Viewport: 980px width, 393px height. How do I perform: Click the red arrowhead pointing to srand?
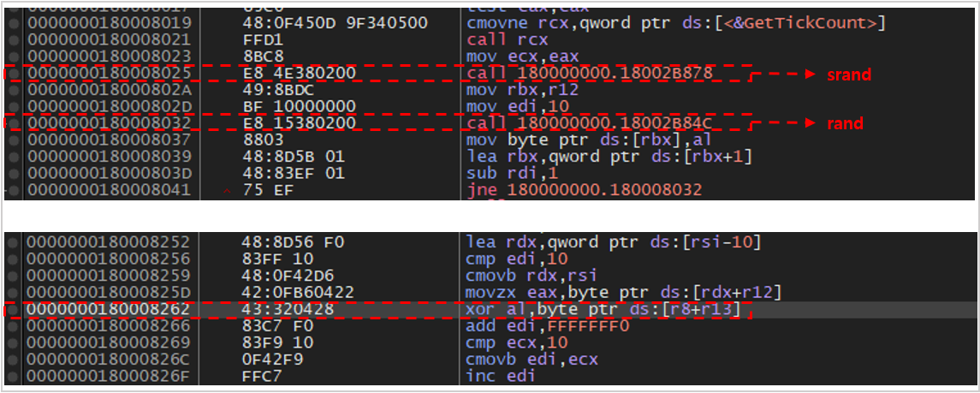pyautogui.click(x=811, y=74)
